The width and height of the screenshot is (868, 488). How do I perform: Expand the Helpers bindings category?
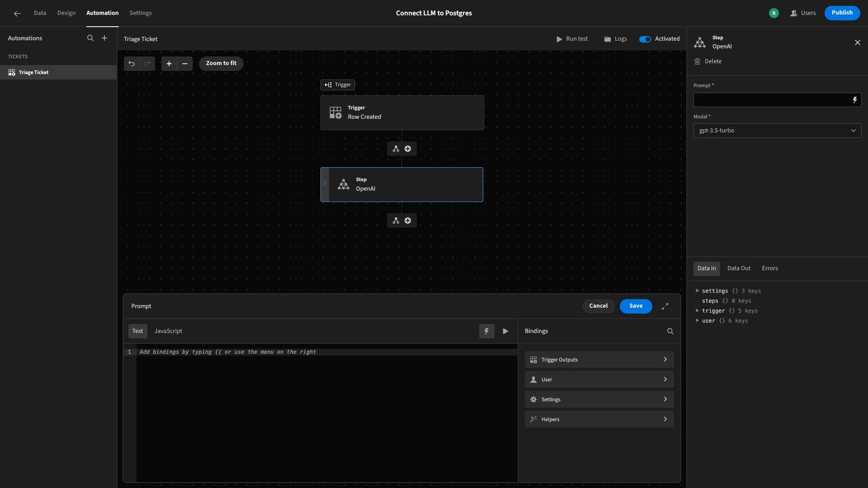(599, 419)
